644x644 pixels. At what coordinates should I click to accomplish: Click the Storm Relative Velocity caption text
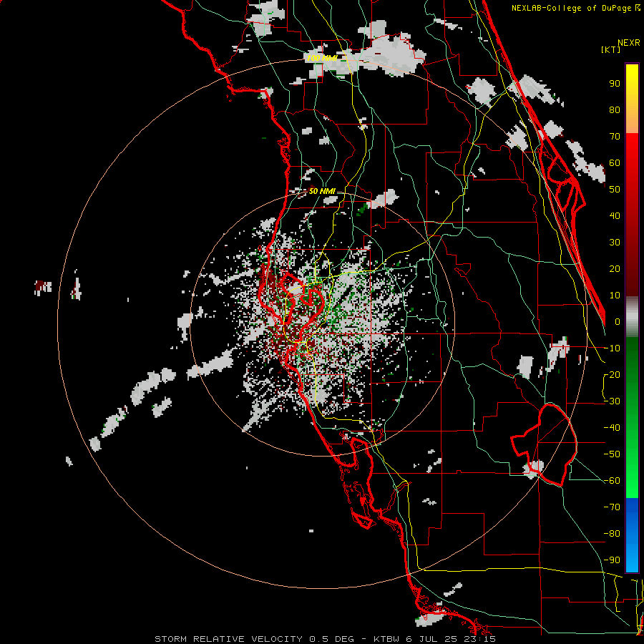point(325,639)
